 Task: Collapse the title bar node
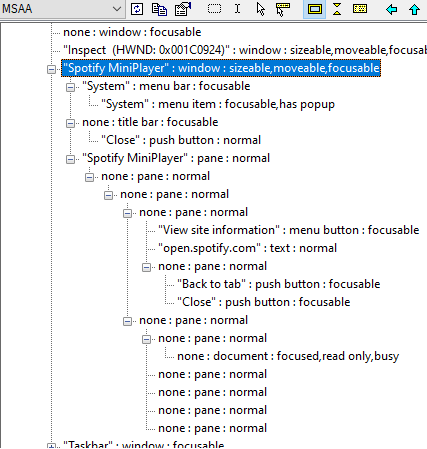(70, 123)
